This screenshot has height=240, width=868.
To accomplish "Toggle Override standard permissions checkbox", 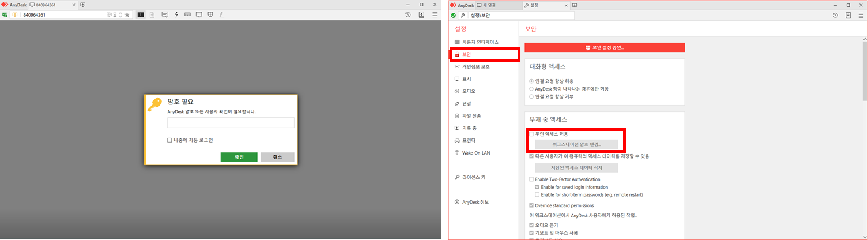I will point(531,205).
